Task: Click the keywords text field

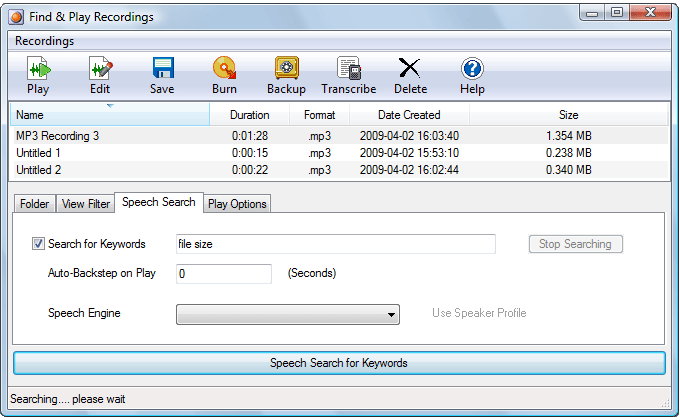Action: point(335,244)
